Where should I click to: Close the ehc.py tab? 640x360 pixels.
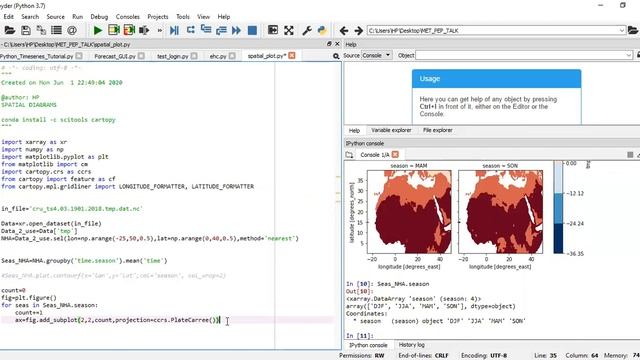click(232, 56)
